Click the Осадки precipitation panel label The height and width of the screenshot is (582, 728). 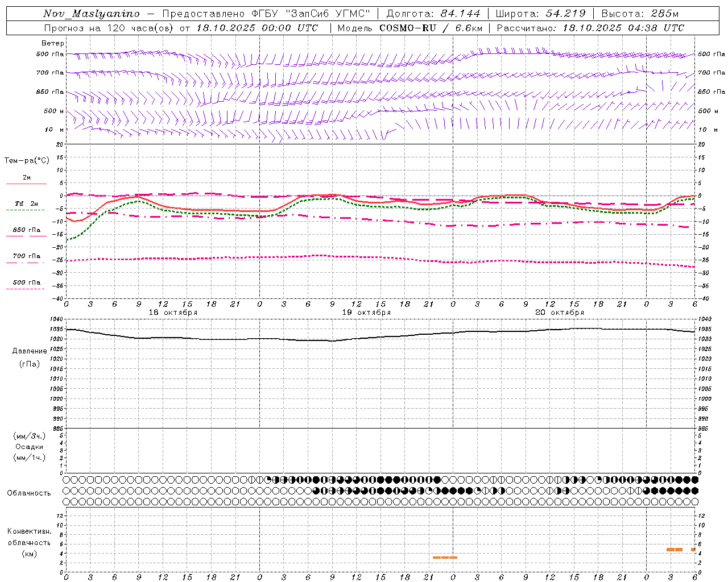click(30, 447)
